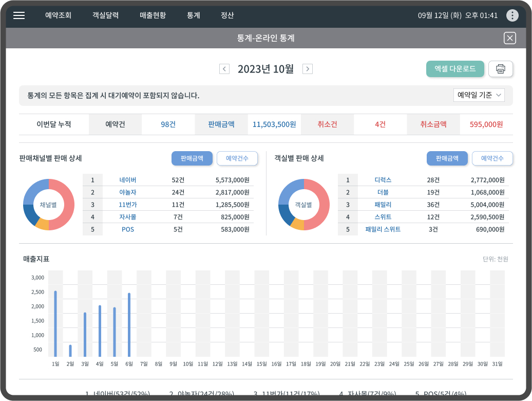Click the 6일 sales bar in chart

(x=129, y=324)
